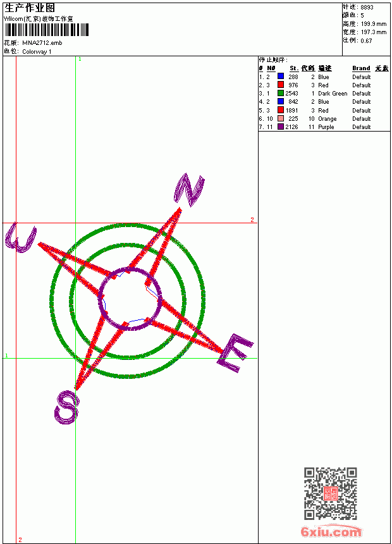Select the purple letter E in the design
The height and width of the screenshot is (544, 392).
pyautogui.click(x=235, y=353)
